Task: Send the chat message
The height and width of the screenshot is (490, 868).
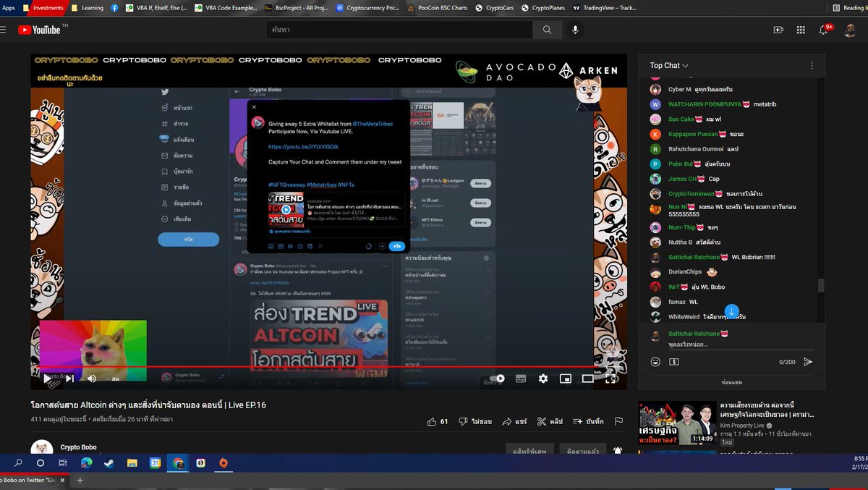Action: click(x=808, y=362)
